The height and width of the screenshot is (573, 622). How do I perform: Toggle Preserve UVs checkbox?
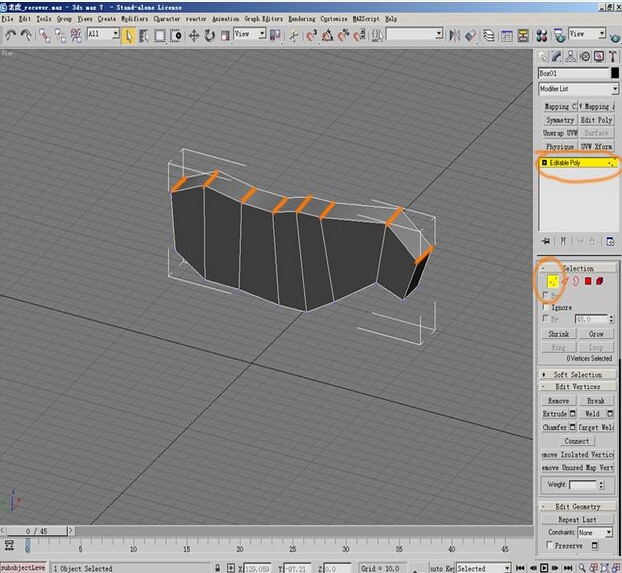550,545
